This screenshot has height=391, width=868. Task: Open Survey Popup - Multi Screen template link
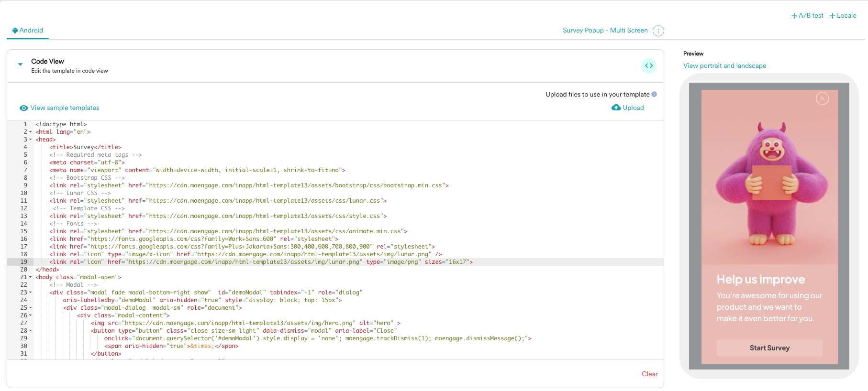pyautogui.click(x=605, y=30)
